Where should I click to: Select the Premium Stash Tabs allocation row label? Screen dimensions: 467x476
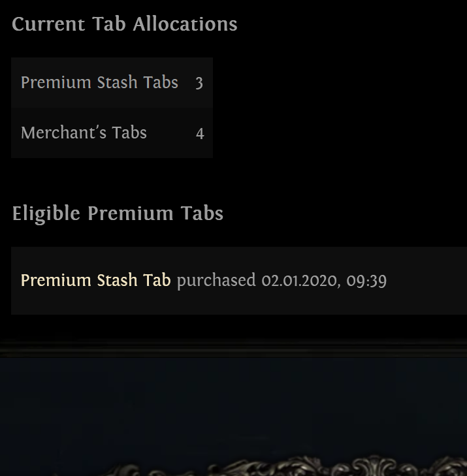coord(99,82)
